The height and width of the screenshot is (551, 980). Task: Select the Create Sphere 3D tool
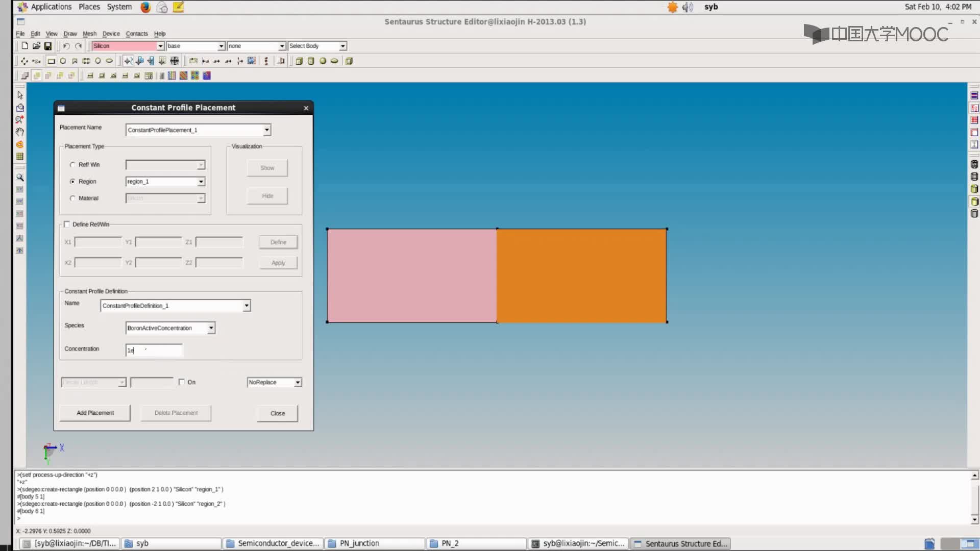tap(323, 61)
